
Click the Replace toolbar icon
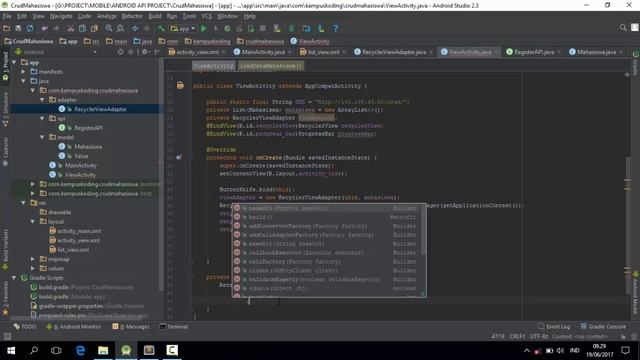[x=120, y=28]
